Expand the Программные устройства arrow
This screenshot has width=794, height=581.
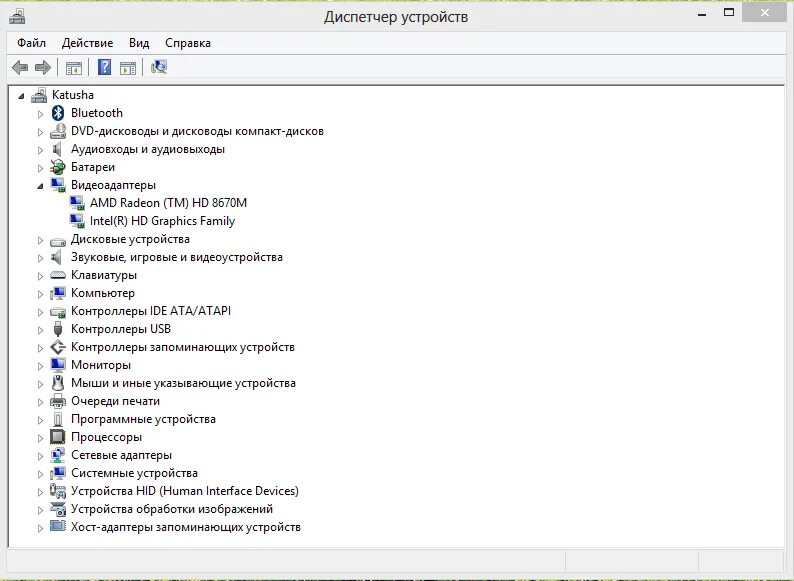point(40,420)
